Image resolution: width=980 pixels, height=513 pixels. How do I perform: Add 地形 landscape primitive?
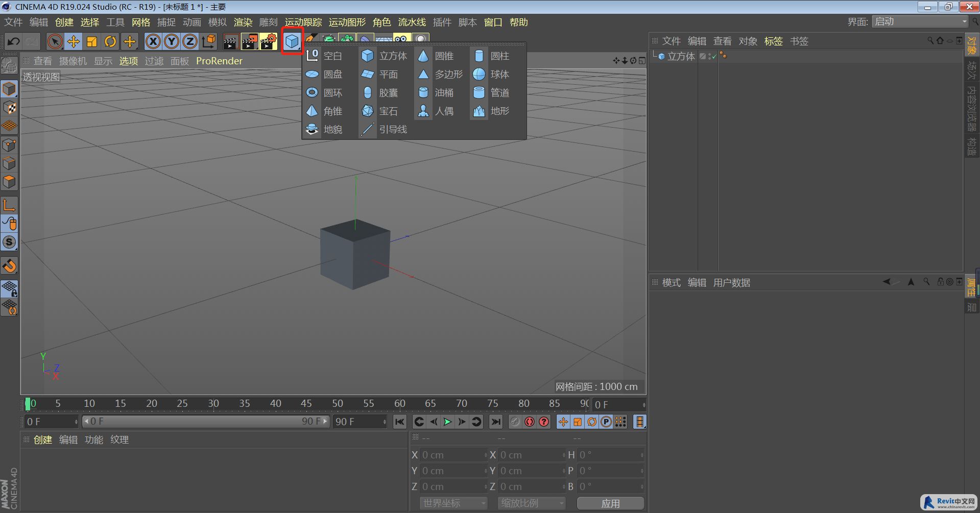tap(491, 111)
